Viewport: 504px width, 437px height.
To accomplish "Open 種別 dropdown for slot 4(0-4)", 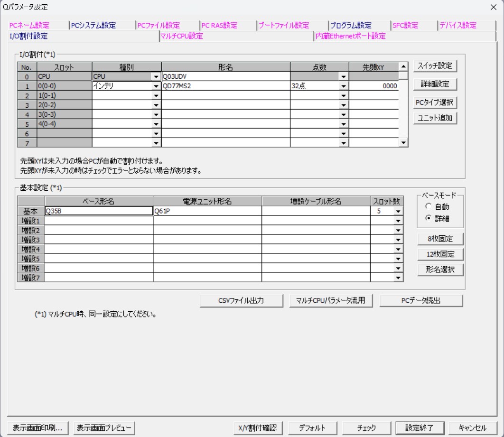I will [156, 124].
